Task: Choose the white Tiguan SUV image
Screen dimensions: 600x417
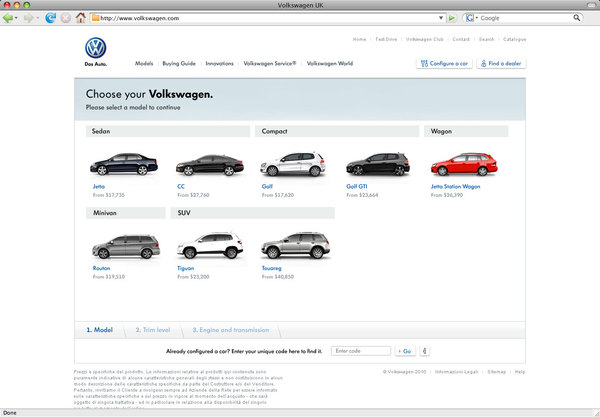Action: click(x=207, y=245)
